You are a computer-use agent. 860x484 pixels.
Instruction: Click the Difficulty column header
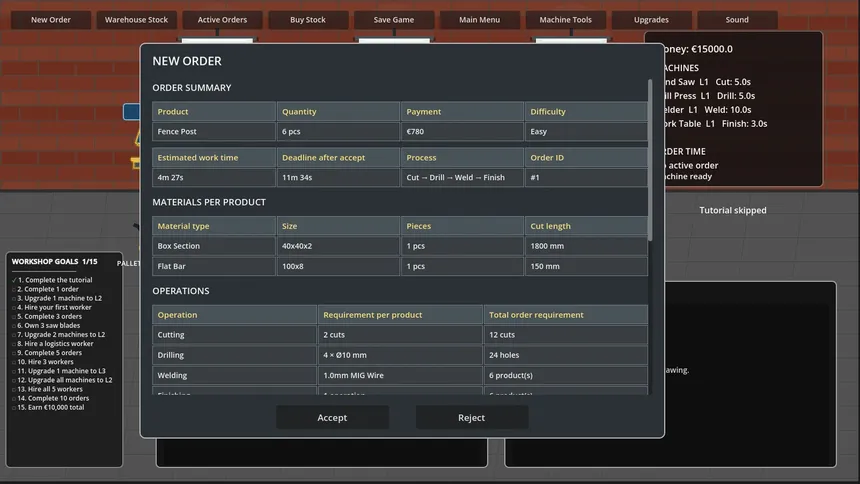tap(586, 111)
